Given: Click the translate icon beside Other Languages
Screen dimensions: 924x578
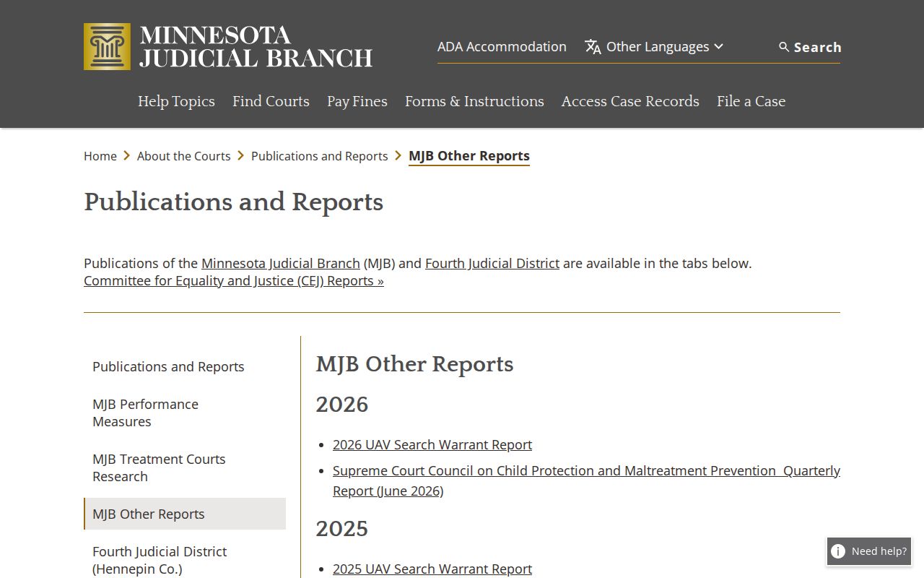Looking at the screenshot, I should 593,47.
